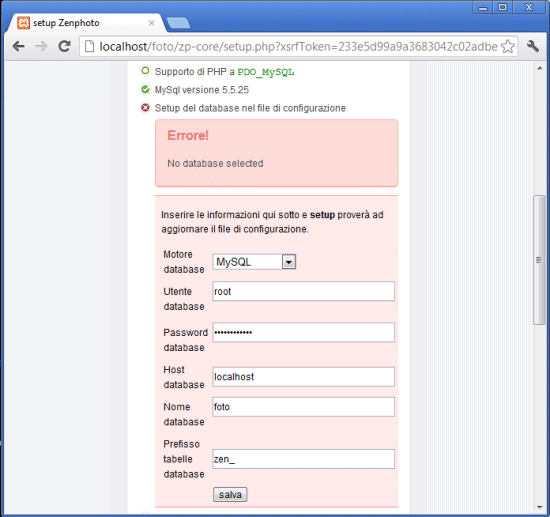Bookmark page with the star icon
Image resolution: width=550 pixels, height=517 pixels.
(x=508, y=46)
